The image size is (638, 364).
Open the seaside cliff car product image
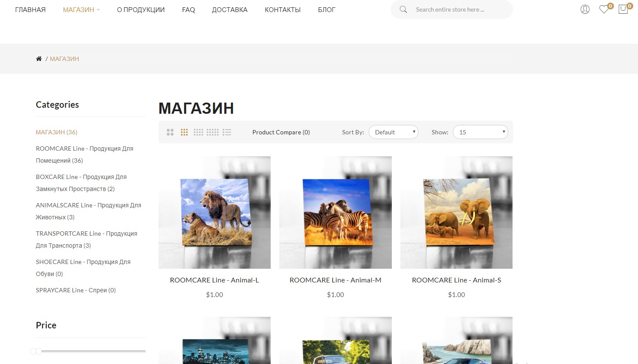(456, 340)
